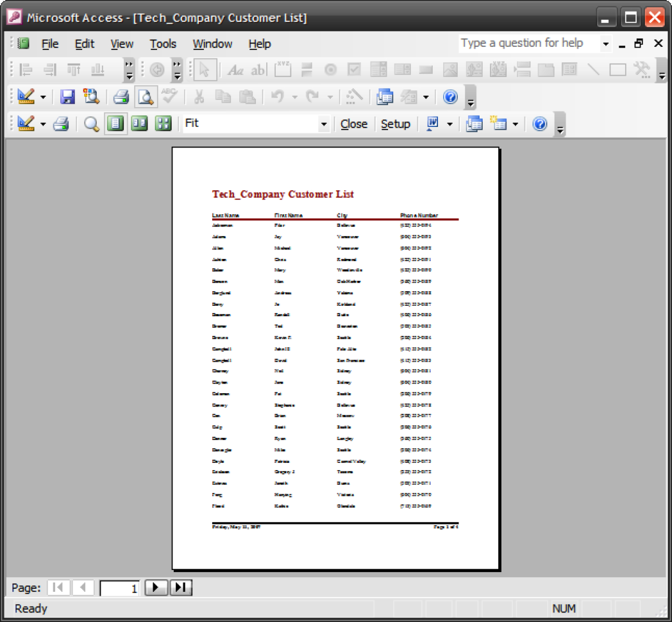Open the Tools menu

[162, 44]
